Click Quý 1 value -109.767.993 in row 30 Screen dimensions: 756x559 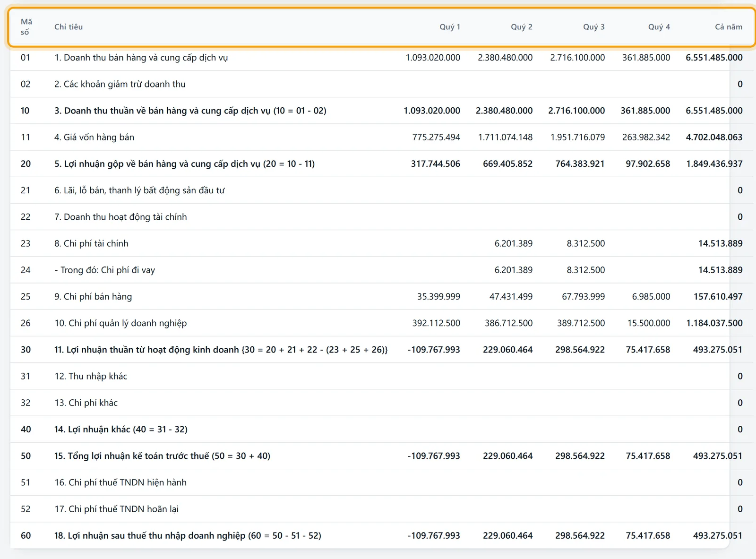click(434, 350)
